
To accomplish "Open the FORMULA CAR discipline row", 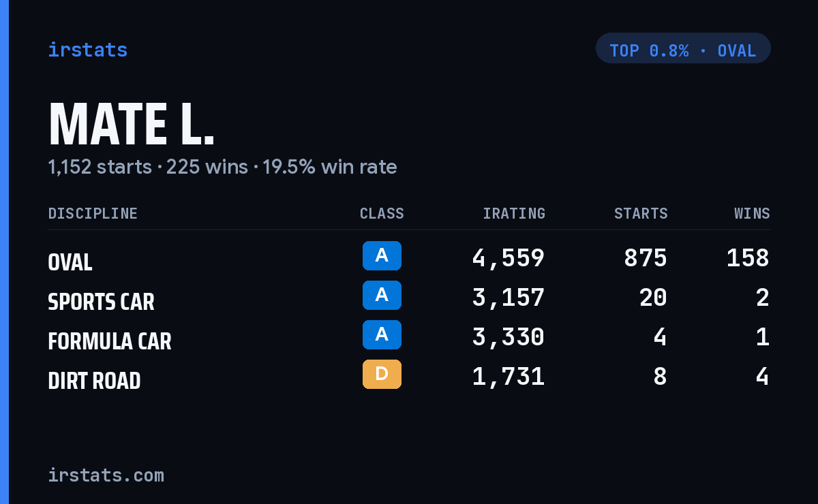I will point(409,337).
